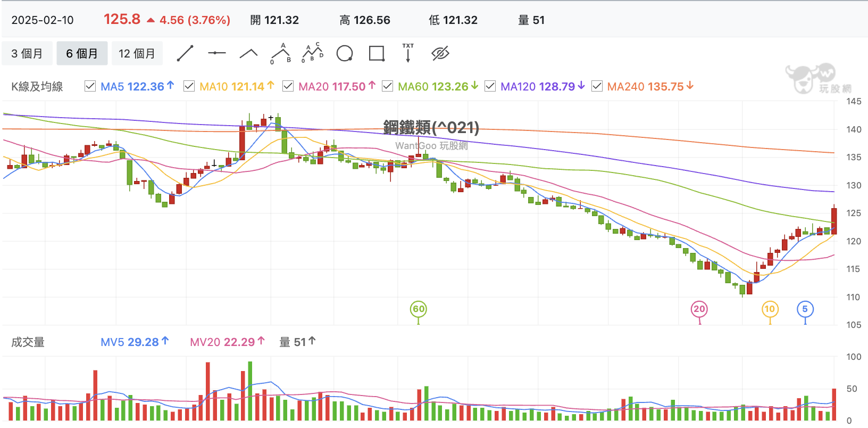Select the circle drawing tool
The height and width of the screenshot is (428, 868).
coord(345,53)
